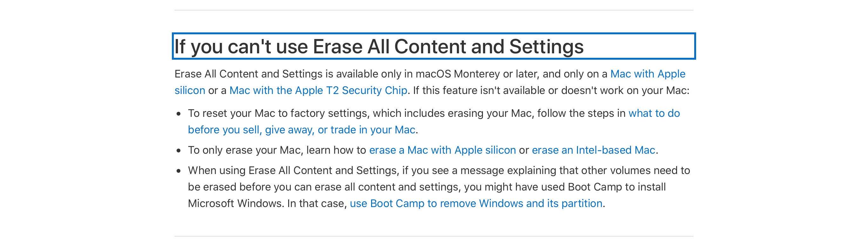The image size is (868, 248).
Task: Open "use Boot Camp to remove Windows" link
Action: (476, 204)
